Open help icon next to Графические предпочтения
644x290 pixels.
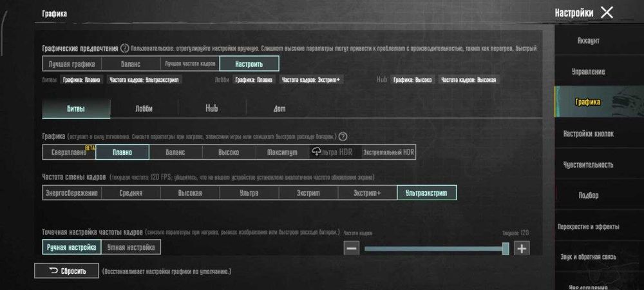click(x=125, y=48)
